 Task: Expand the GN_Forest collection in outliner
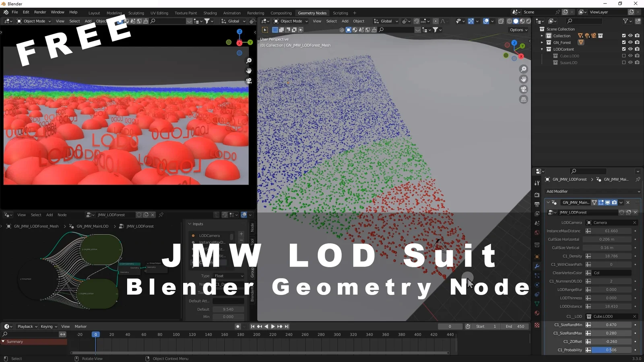click(542, 42)
